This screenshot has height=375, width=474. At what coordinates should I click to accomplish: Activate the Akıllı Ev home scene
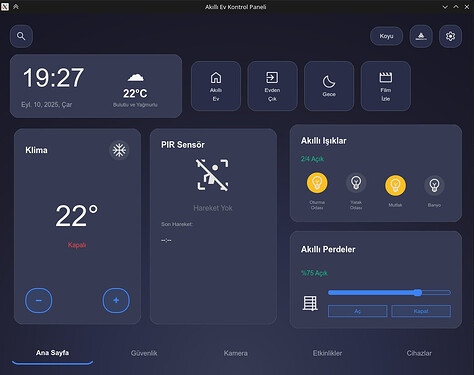(x=216, y=86)
